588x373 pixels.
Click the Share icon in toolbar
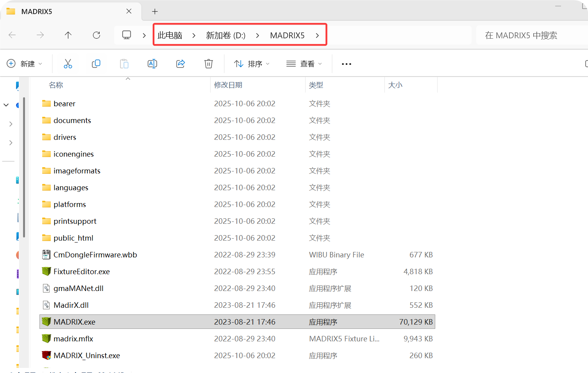(181, 64)
